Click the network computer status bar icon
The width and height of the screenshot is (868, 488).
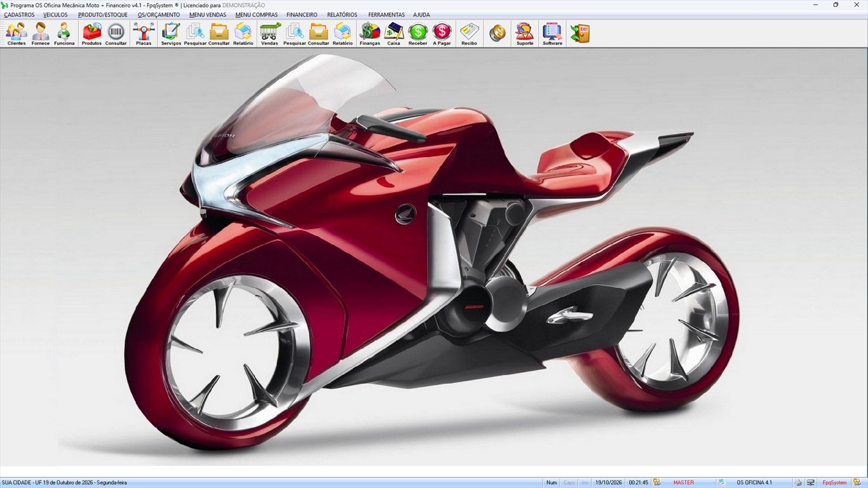click(811, 482)
